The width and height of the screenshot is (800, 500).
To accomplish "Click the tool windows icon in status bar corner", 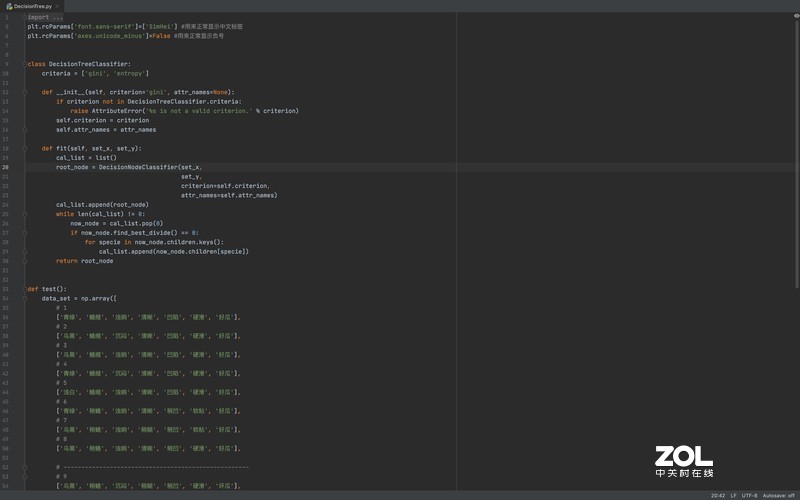I will 6,495.
